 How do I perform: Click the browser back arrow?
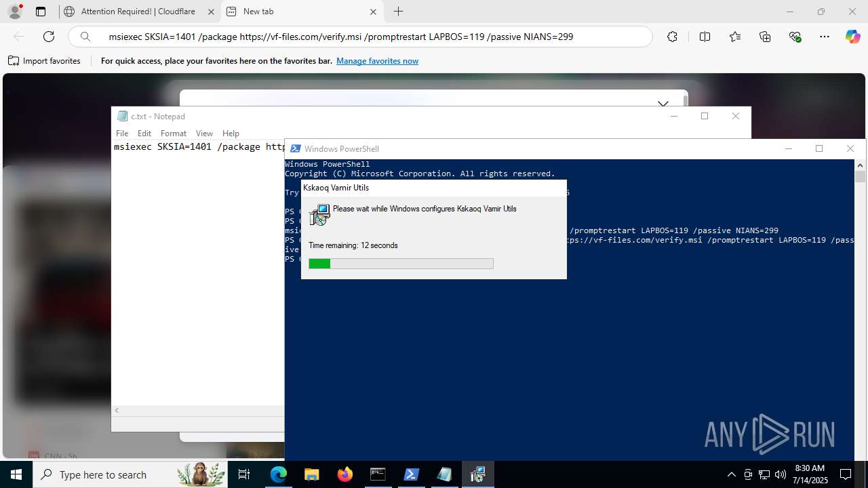[x=19, y=37]
